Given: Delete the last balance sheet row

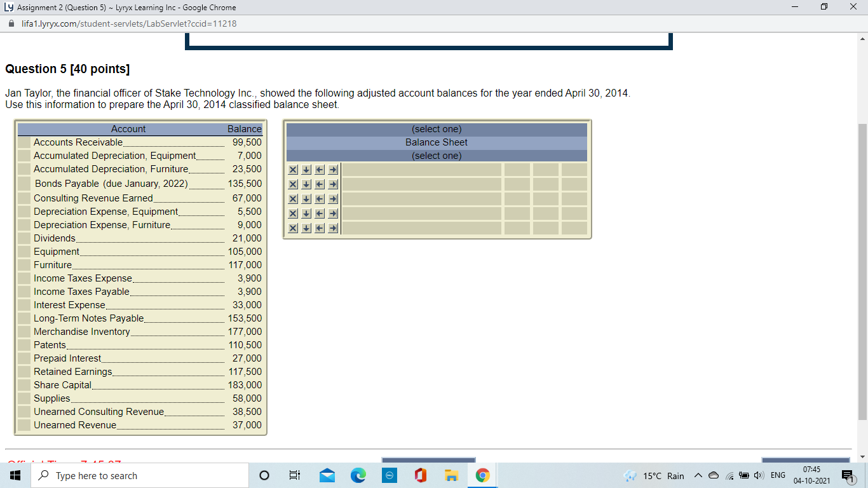Looking at the screenshot, I should click(x=293, y=227).
